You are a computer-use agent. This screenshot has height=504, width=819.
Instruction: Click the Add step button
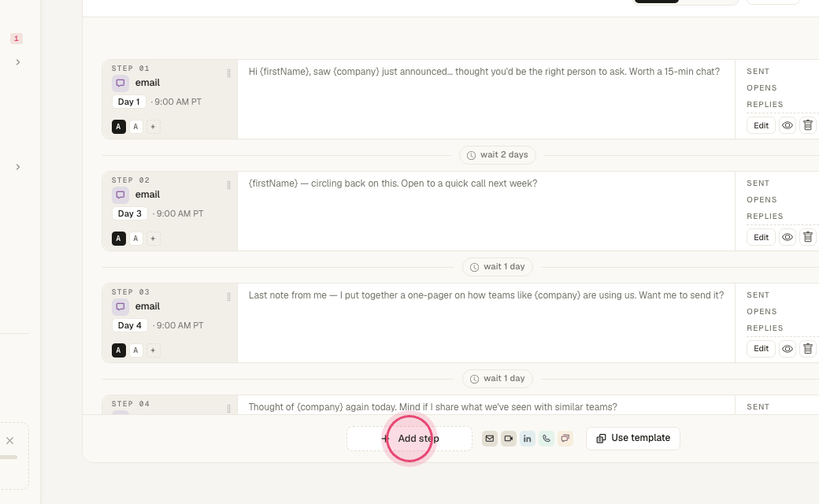[x=409, y=439]
